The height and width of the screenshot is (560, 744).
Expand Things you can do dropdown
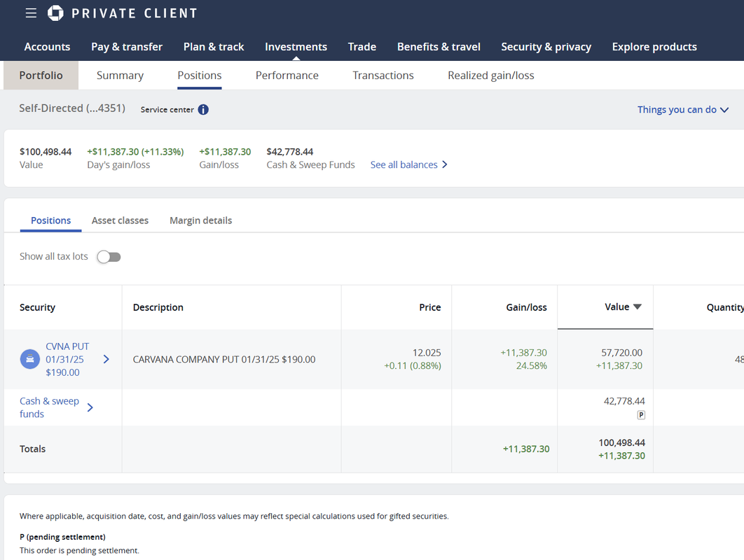(x=724, y=110)
